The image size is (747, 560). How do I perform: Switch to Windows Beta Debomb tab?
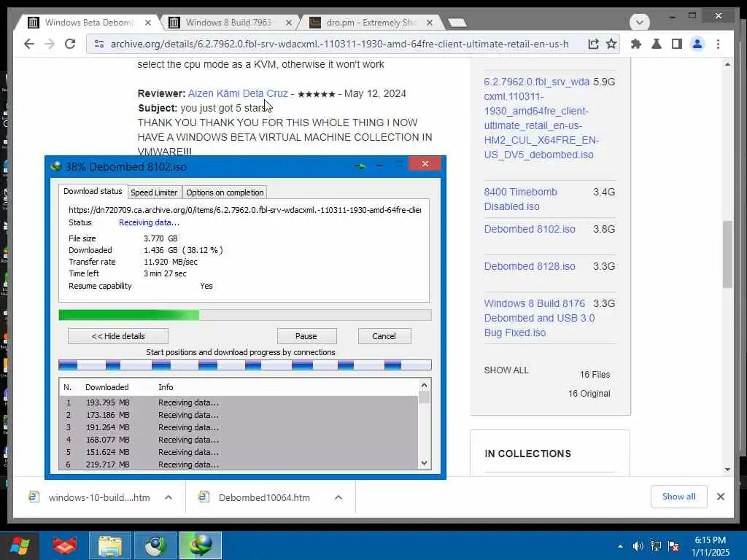click(88, 23)
